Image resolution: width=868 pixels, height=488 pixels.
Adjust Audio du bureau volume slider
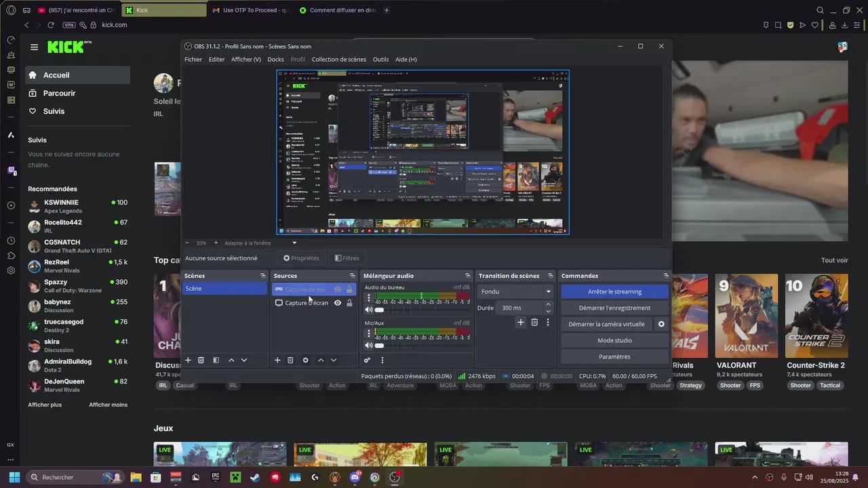click(x=379, y=310)
